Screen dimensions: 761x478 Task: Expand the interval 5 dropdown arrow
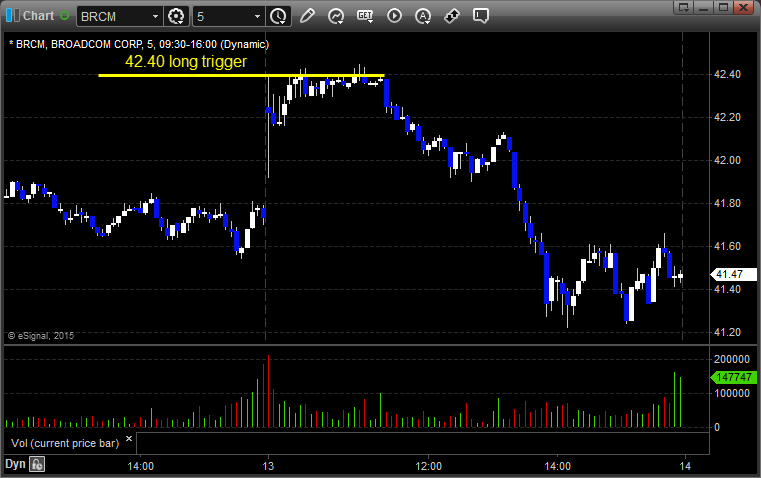(x=257, y=16)
